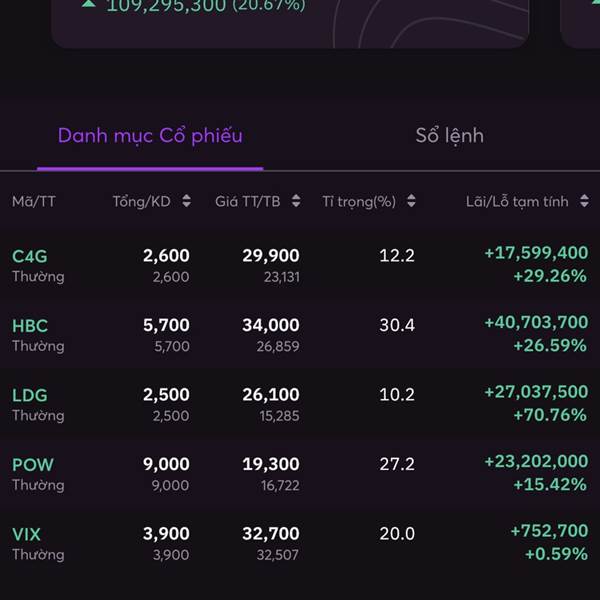Open the LDG stock ticker

pyautogui.click(x=30, y=395)
